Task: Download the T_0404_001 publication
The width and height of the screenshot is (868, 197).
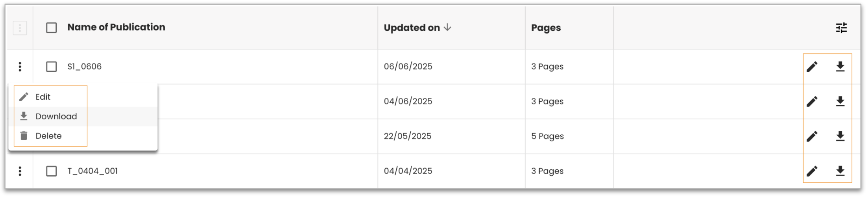Action: click(840, 171)
